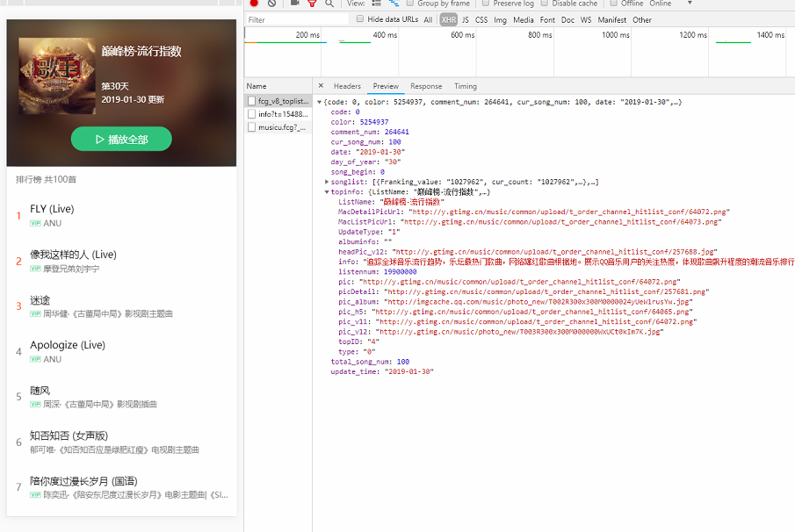Open the song 随风
The height and width of the screenshot is (532, 795).
pos(40,391)
